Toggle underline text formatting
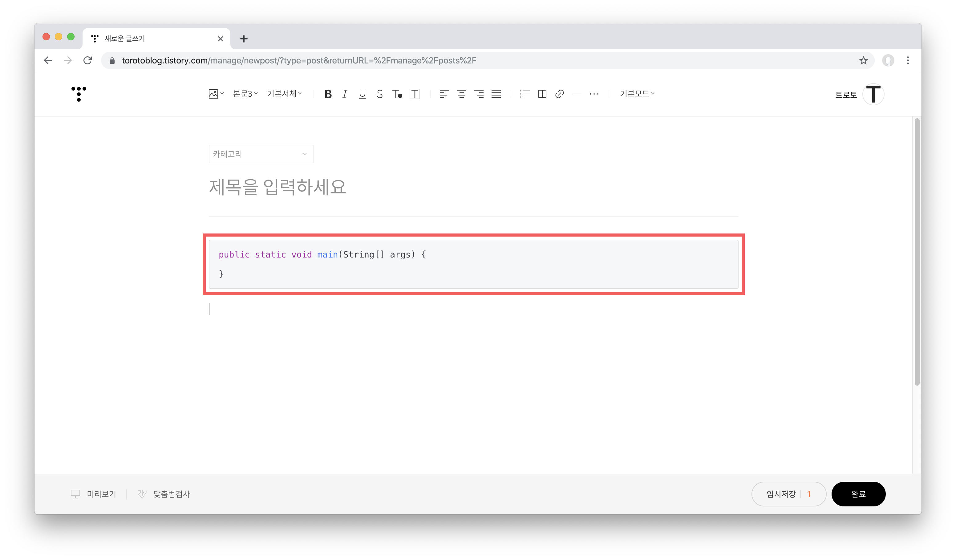 point(362,94)
